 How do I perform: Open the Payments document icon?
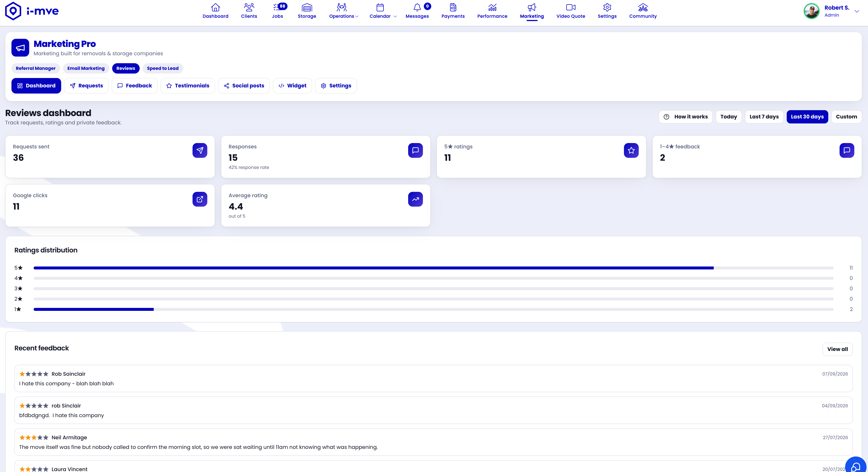coord(453,7)
